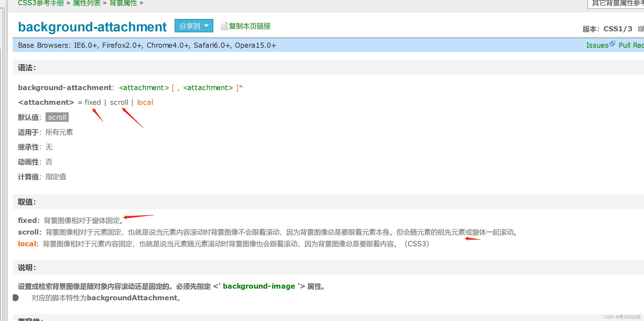Click the 语法 section header bar
The image size is (644, 321).
(x=27, y=68)
